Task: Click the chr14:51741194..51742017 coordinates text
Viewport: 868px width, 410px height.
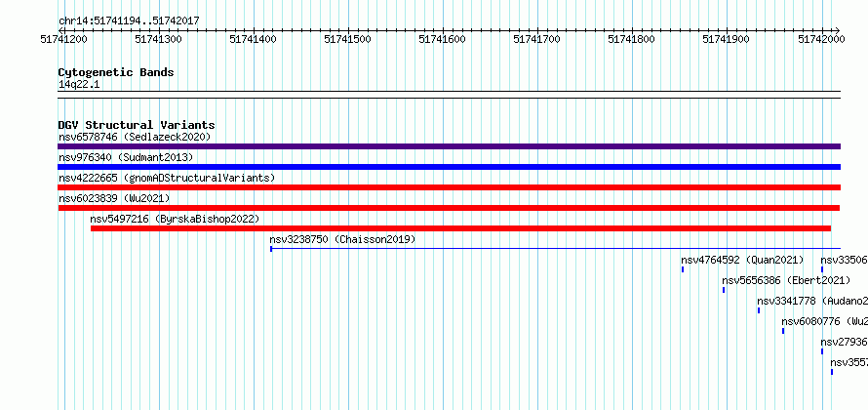Action: click(129, 21)
